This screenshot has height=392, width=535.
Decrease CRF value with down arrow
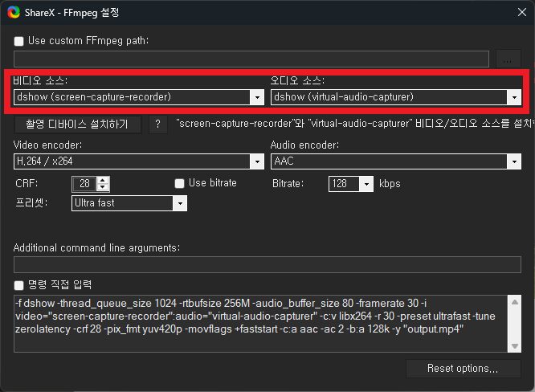103,187
